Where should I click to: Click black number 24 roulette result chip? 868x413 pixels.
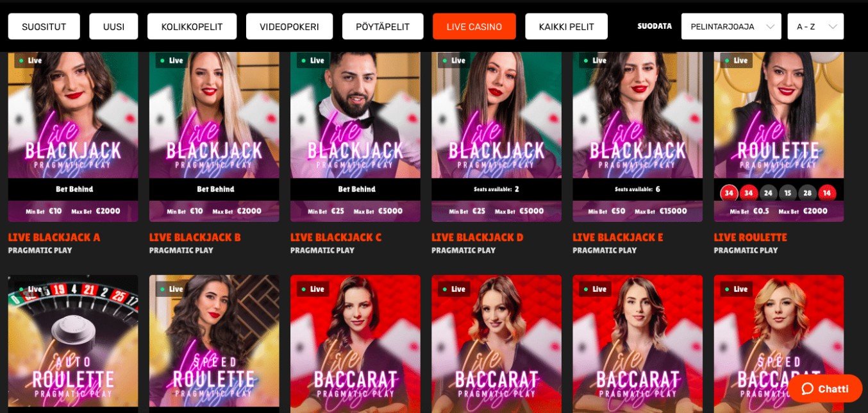[768, 192]
